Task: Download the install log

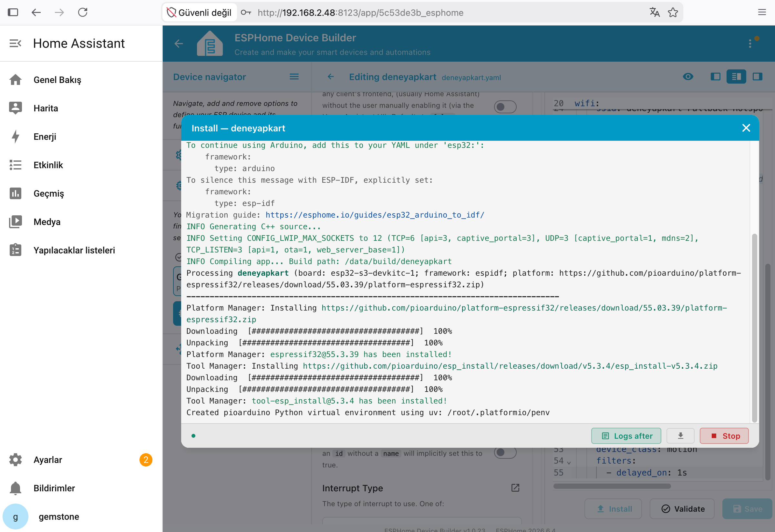Action: [681, 436]
